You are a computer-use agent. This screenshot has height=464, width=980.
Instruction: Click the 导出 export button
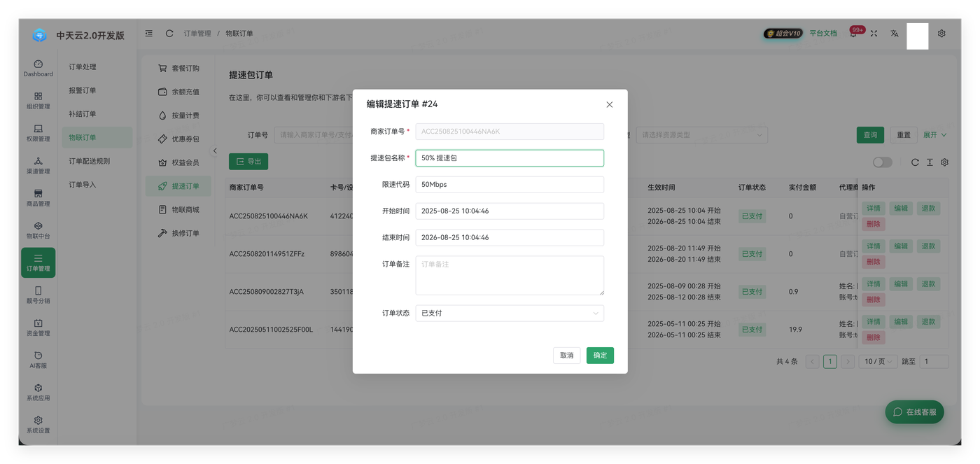click(248, 162)
